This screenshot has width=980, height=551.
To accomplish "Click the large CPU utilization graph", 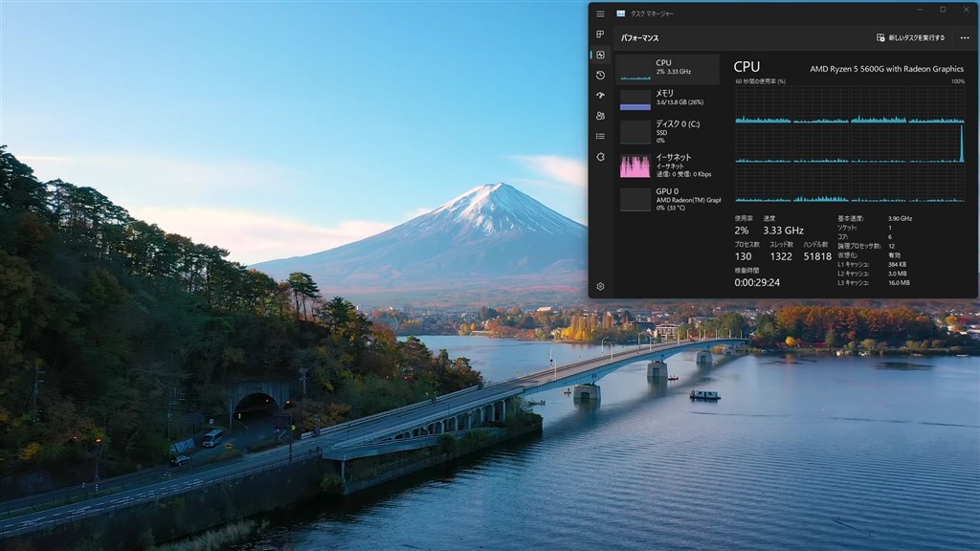I will (852, 153).
